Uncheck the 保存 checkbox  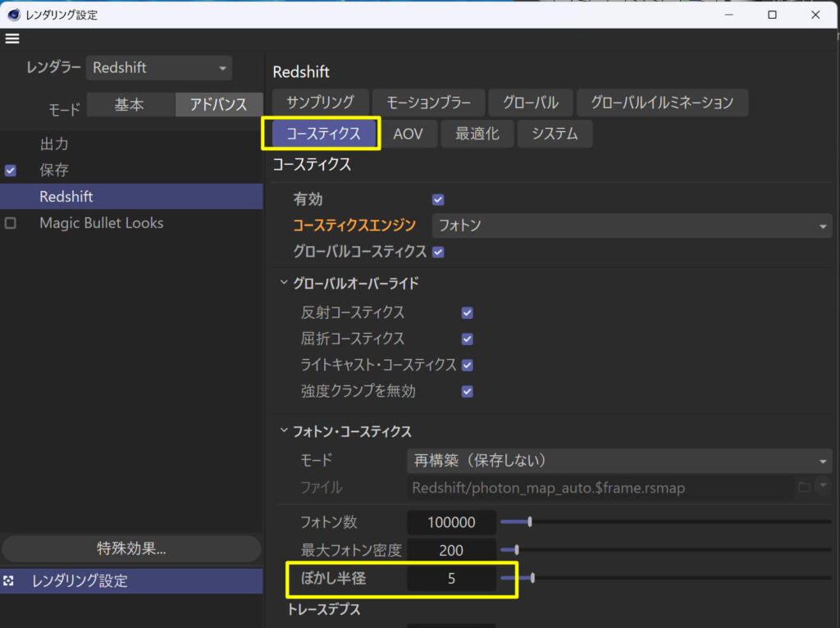[10, 171]
